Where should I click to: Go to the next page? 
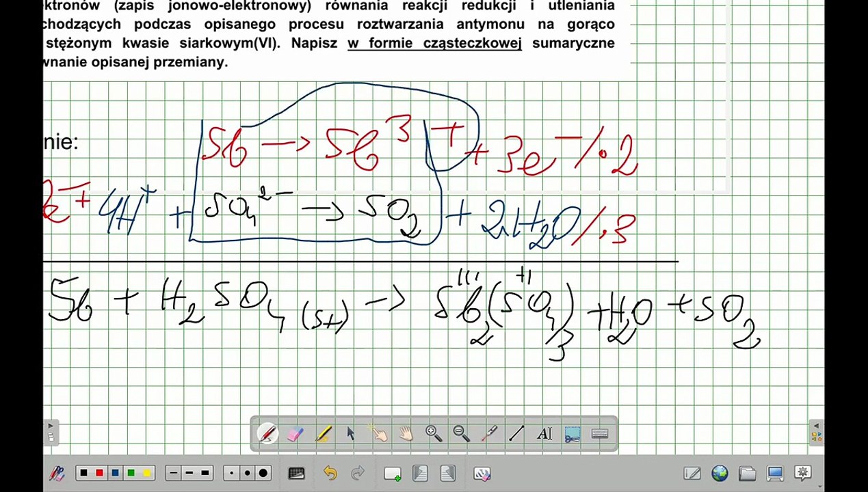(x=447, y=473)
